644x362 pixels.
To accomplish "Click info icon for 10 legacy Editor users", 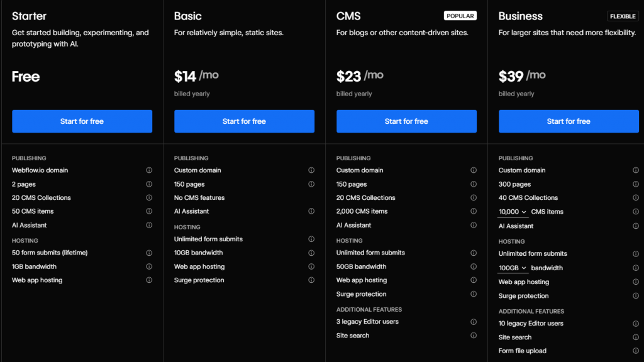I will click(636, 324).
